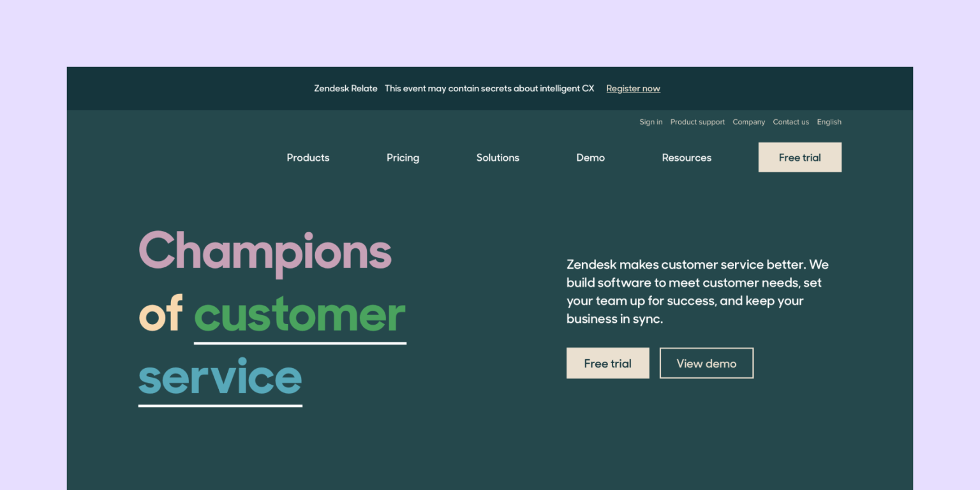980x490 pixels.
Task: Click the Zendesk Relate event name
Action: (x=346, y=88)
